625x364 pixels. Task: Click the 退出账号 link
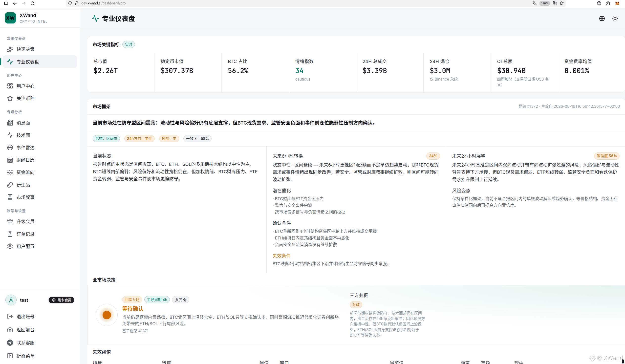coord(40,317)
